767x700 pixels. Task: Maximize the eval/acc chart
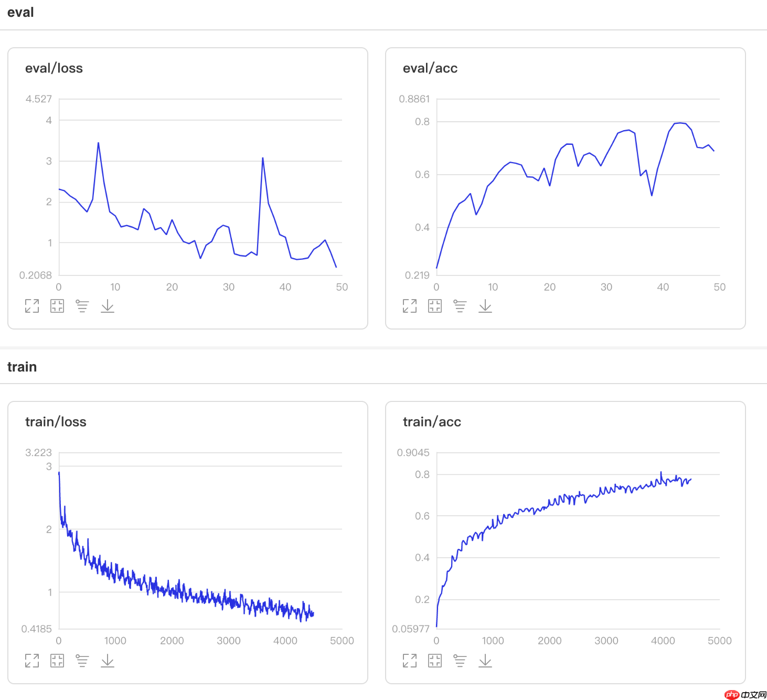click(410, 306)
